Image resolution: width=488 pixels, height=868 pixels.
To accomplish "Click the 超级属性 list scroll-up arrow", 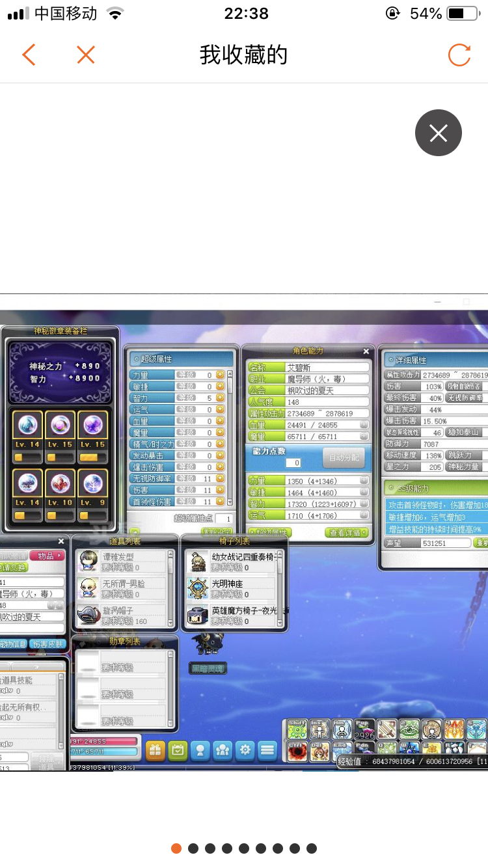I will pyautogui.click(x=230, y=373).
